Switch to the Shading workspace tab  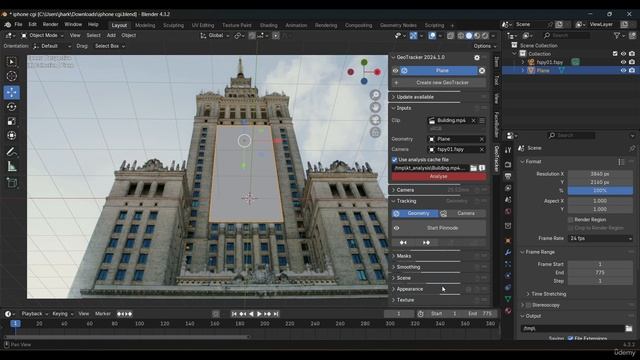click(268, 25)
